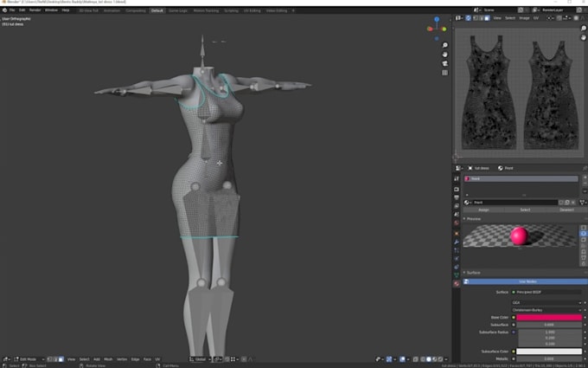Open Christensen-Burley subsurface method dropdown
The image size is (588, 368).
click(546, 310)
